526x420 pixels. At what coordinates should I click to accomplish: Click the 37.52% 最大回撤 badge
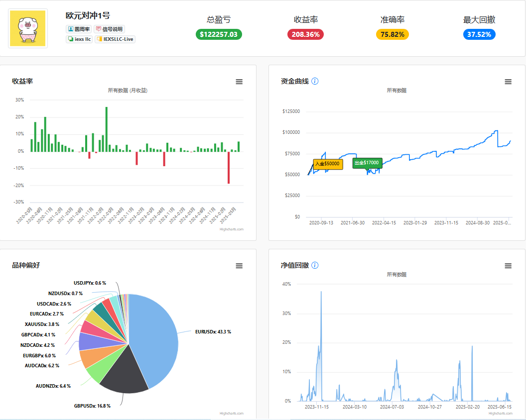pos(479,34)
